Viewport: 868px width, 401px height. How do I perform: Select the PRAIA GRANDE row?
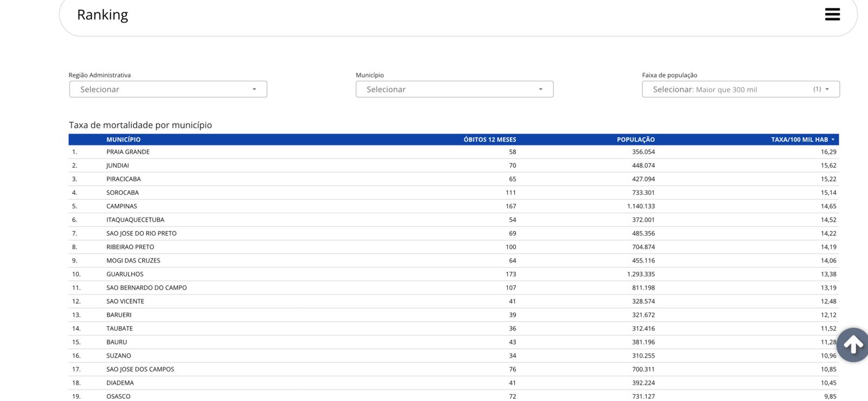pos(454,152)
